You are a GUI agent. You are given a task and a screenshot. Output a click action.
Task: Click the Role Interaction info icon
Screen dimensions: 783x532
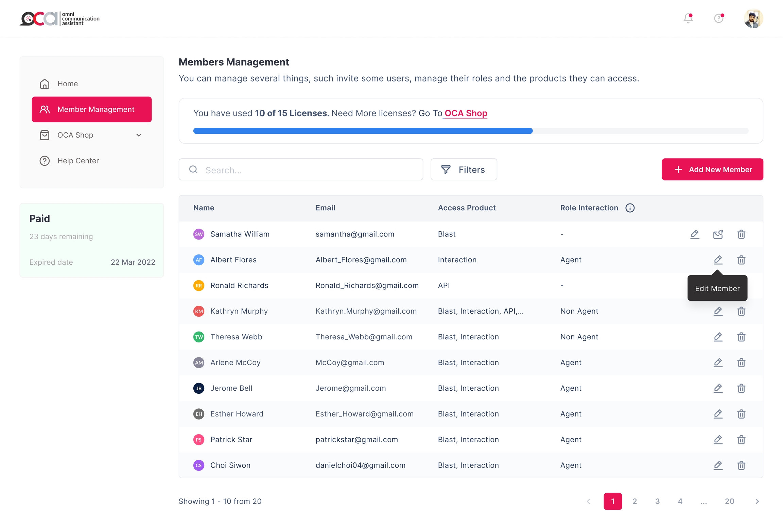pos(630,208)
